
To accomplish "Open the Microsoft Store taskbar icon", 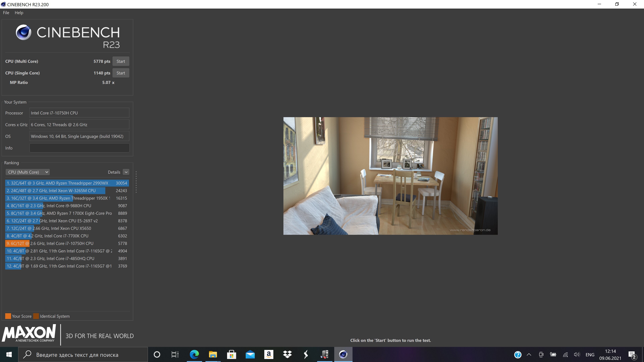I will [231, 354].
